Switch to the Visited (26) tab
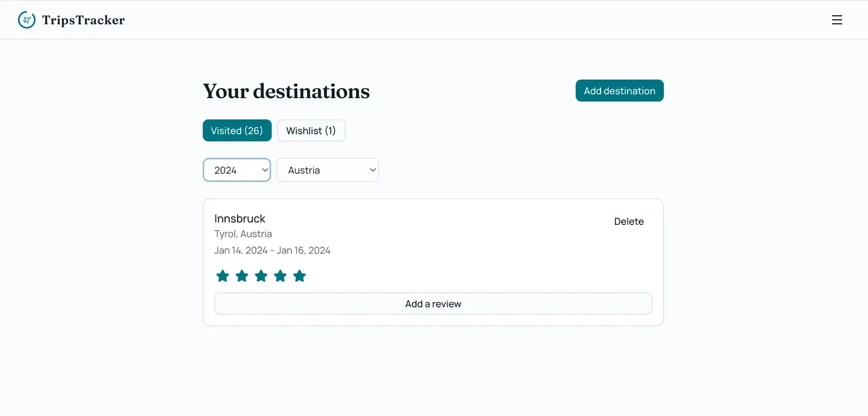Screen dimensions: 868x416 [x=237, y=130]
